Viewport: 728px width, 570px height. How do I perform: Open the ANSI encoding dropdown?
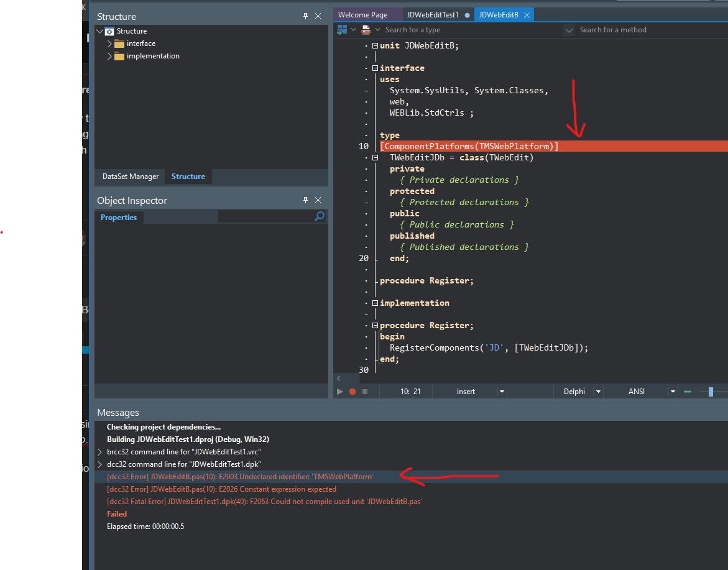coord(672,392)
